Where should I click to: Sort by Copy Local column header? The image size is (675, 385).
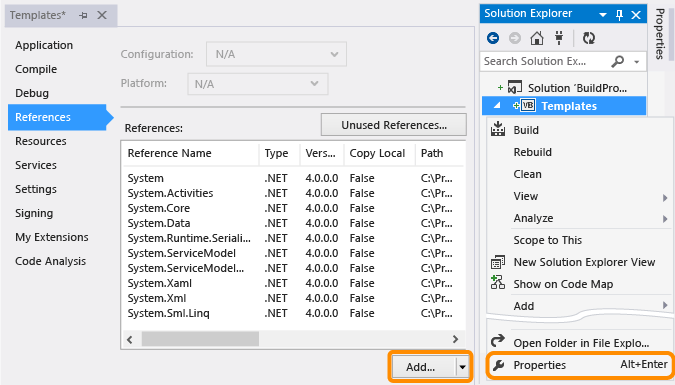coord(379,153)
